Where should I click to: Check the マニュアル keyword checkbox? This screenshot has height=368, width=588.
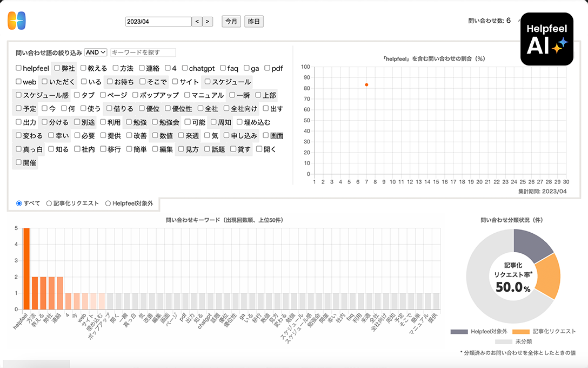click(x=187, y=95)
